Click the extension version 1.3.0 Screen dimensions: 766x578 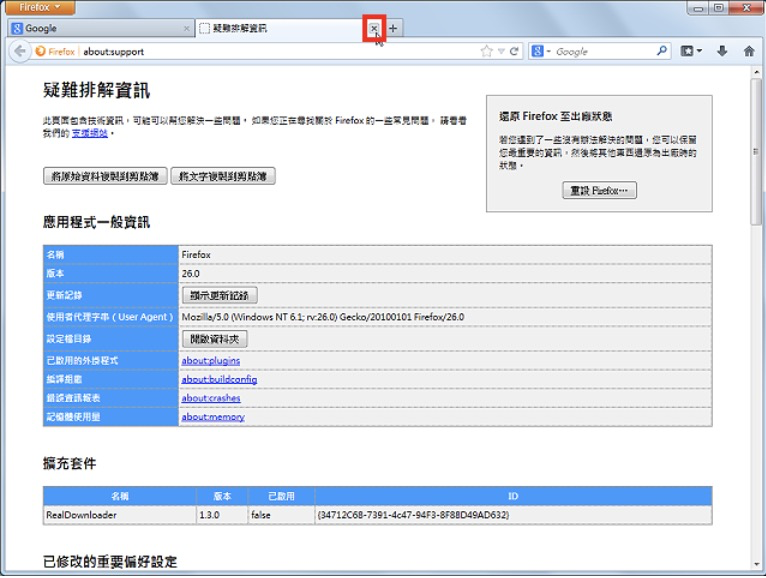coord(209,515)
